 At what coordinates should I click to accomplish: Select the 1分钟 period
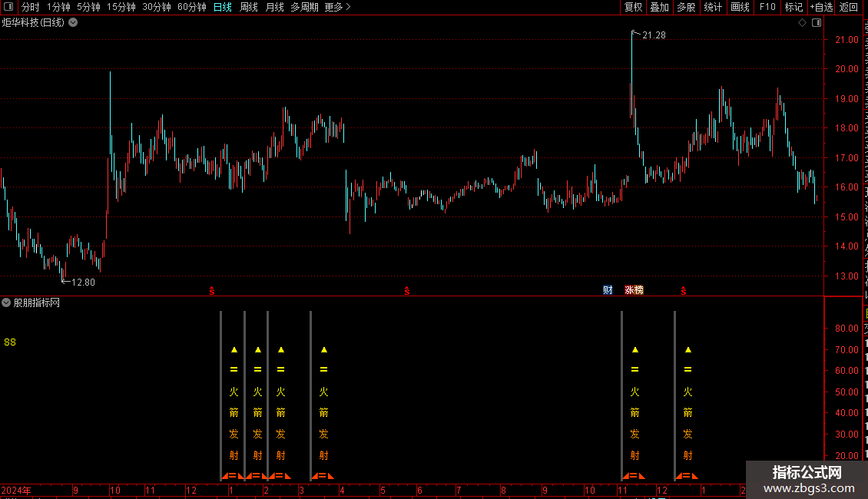(x=58, y=7)
